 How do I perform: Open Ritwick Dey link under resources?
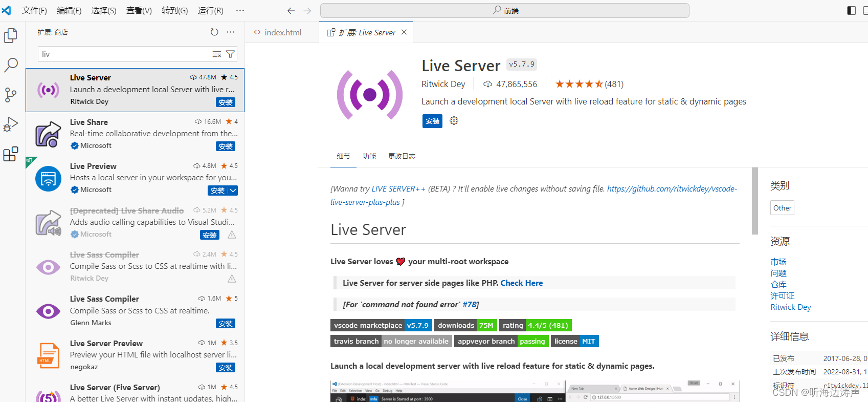[x=791, y=307]
